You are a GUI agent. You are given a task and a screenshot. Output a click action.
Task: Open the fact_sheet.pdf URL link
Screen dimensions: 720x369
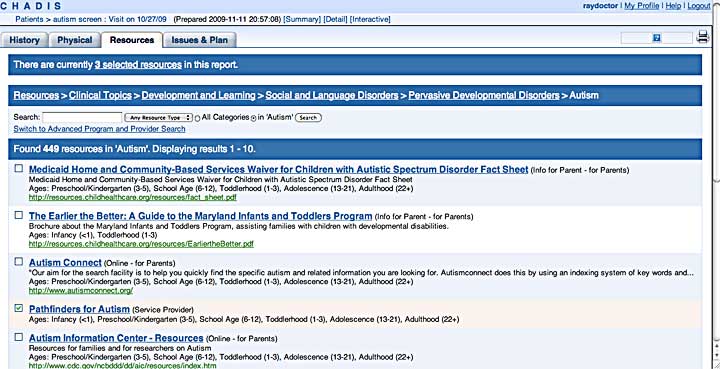click(x=133, y=197)
